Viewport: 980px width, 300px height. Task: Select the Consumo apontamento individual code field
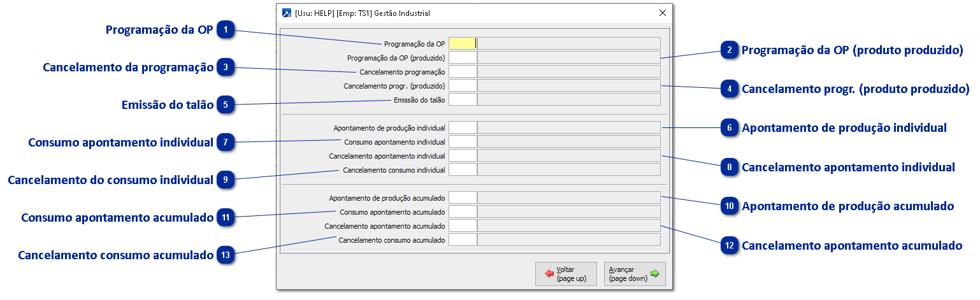point(463,141)
